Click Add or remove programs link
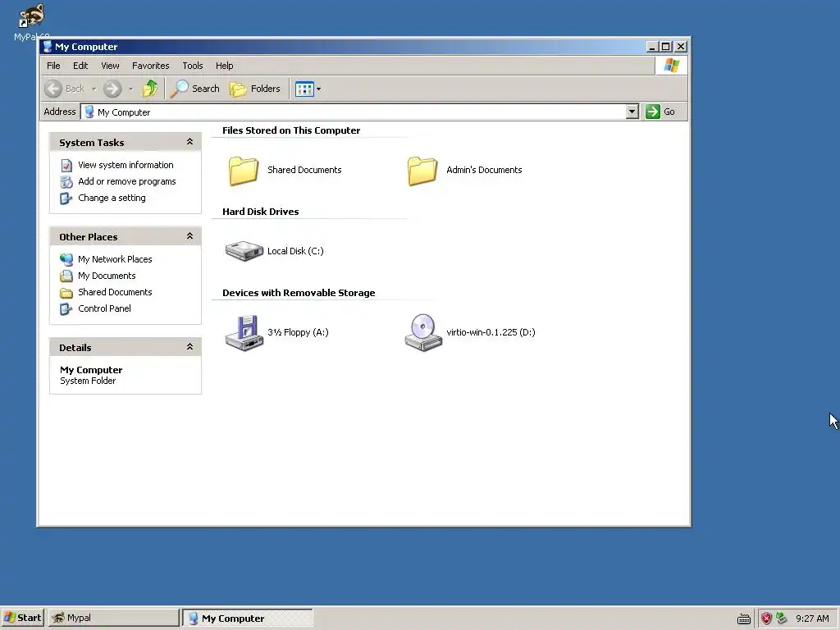Viewport: 840px width, 630px height. (x=127, y=181)
